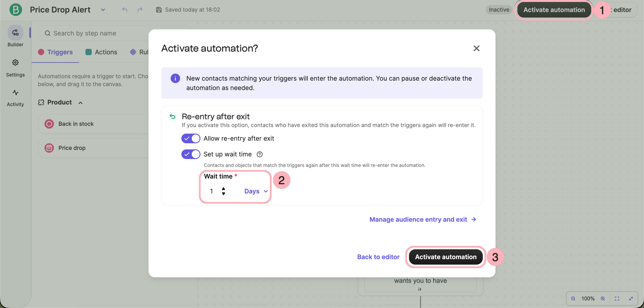Image resolution: width=644 pixels, height=308 pixels.
Task: Confirm with dialog Activate automation button
Action: coord(446,257)
